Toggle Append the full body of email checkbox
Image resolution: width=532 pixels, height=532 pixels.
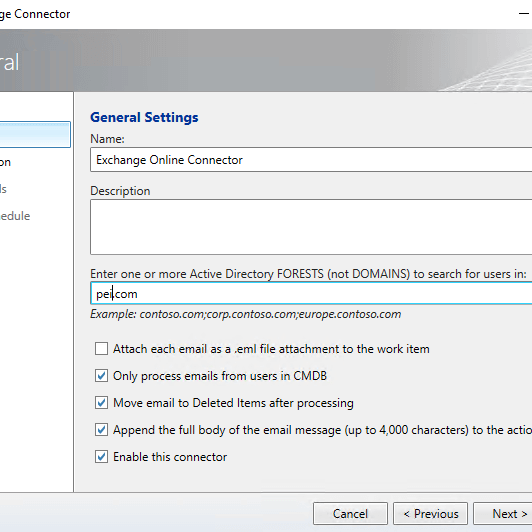point(101,430)
